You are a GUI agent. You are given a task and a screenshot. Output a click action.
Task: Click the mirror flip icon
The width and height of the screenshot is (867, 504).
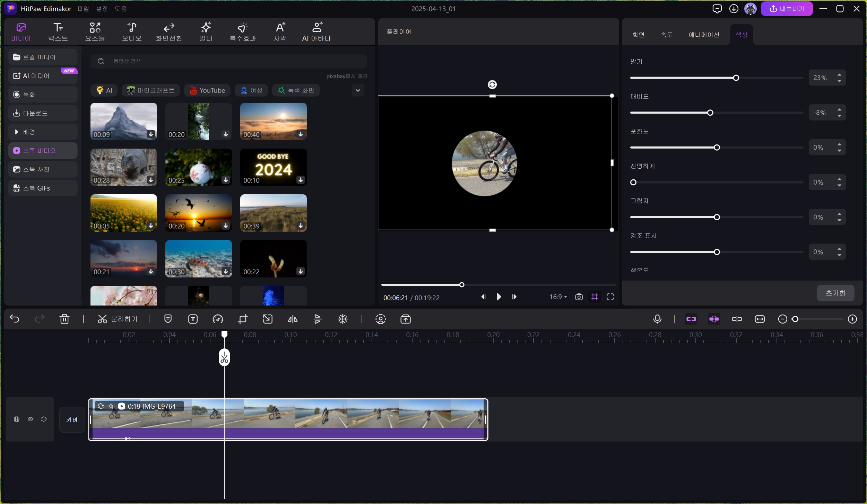point(293,319)
